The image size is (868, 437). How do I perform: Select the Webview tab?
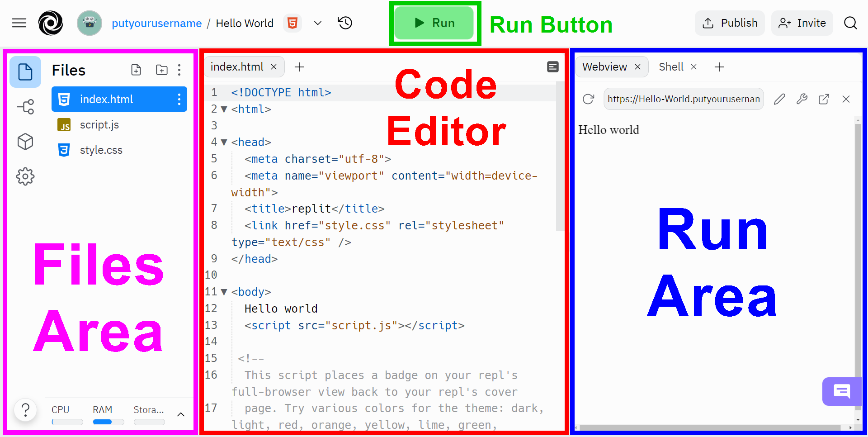pyautogui.click(x=605, y=66)
